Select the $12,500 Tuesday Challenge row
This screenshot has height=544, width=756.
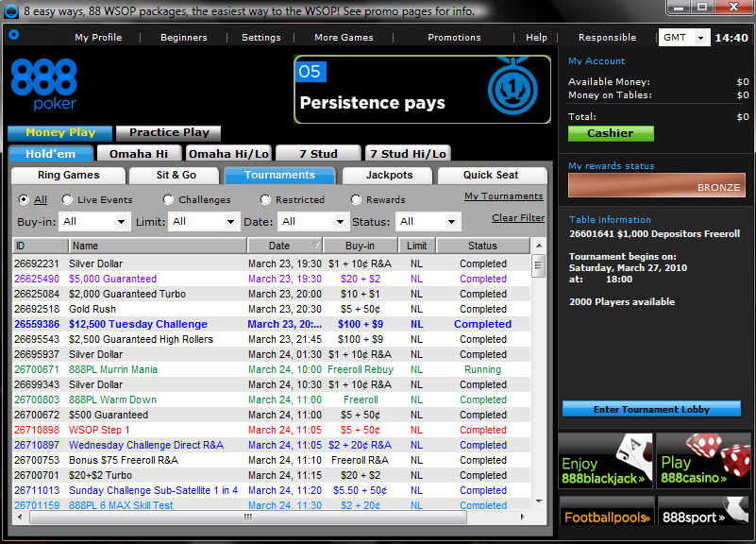pos(272,324)
